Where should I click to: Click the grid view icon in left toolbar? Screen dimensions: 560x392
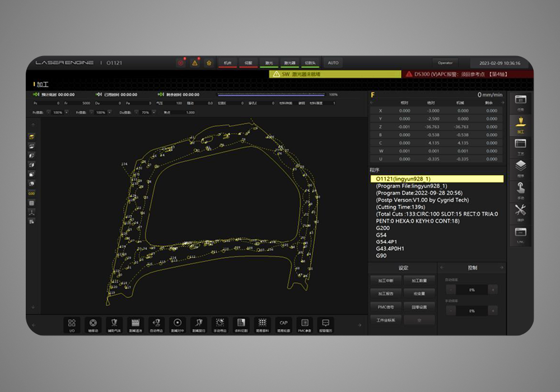point(32,203)
